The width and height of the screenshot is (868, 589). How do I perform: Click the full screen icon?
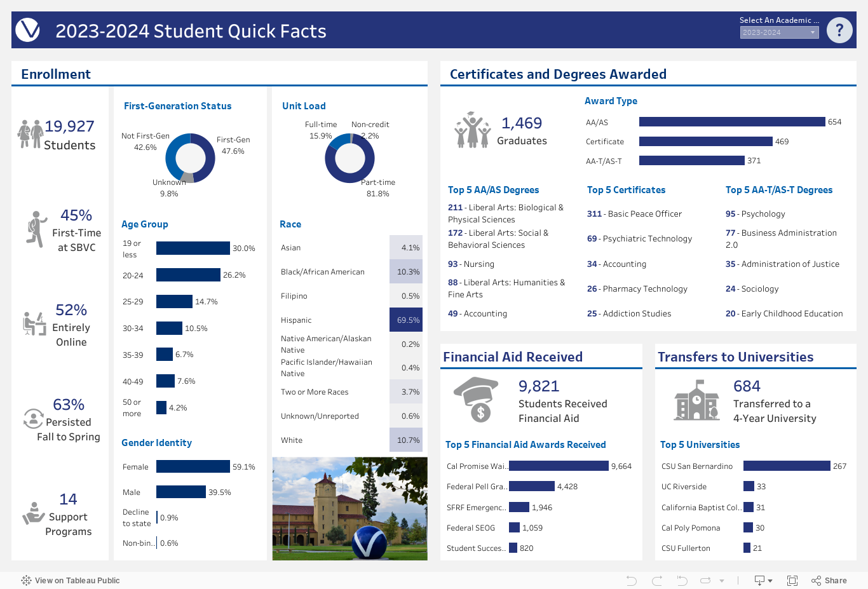tap(792, 580)
